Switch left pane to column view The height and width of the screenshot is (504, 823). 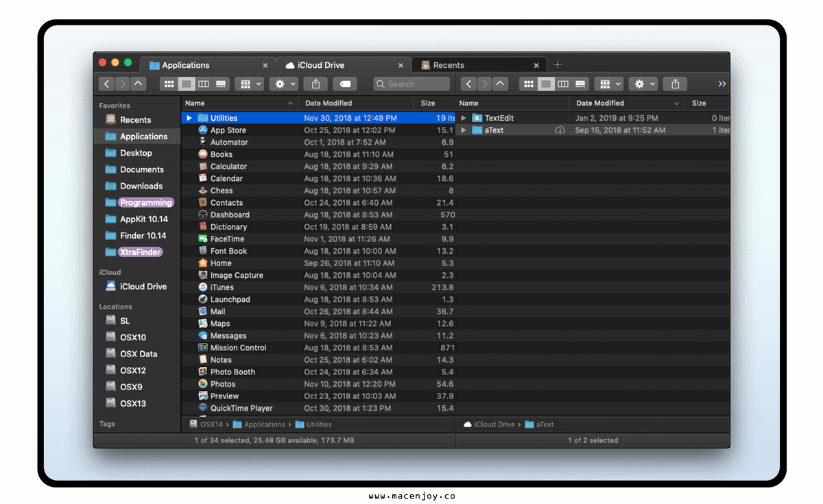point(204,84)
